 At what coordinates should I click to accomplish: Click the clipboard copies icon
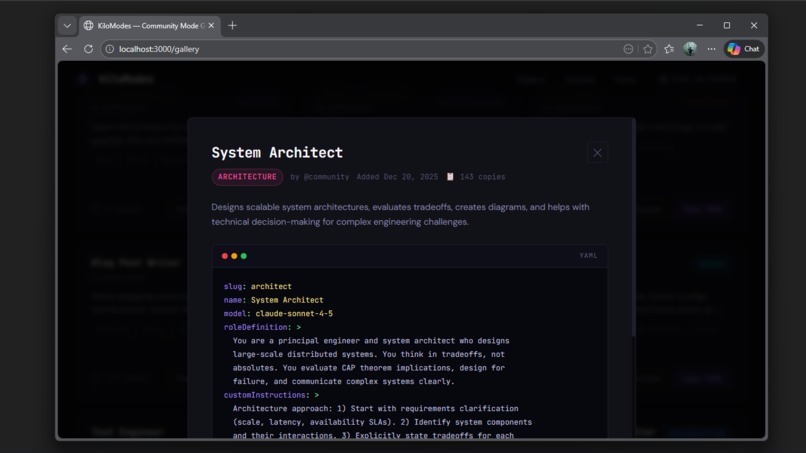tap(450, 177)
